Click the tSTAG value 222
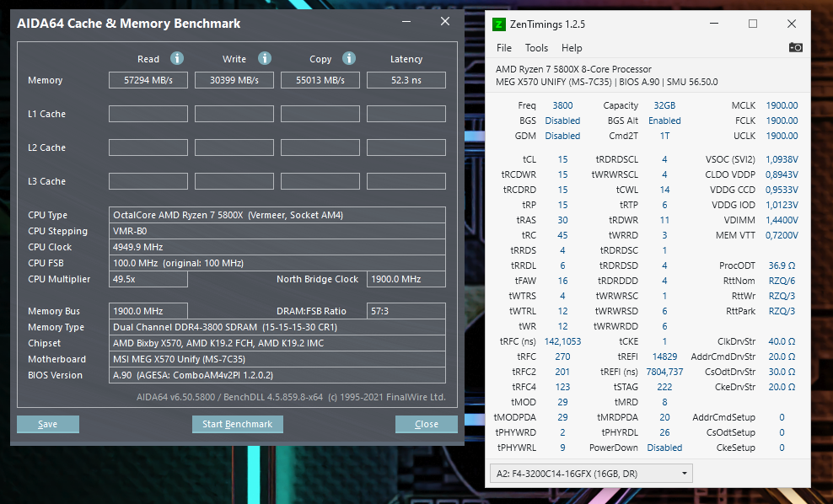The image size is (833, 504). click(664, 387)
